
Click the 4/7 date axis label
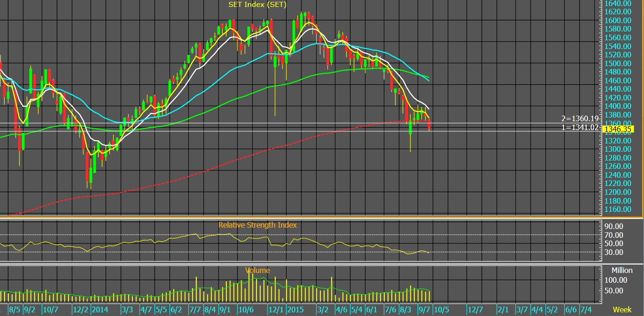pos(146,309)
